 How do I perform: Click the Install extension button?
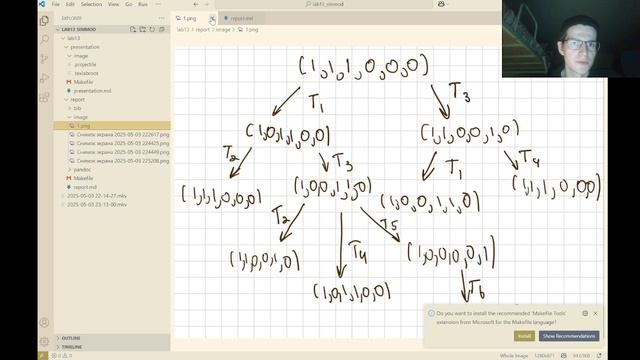pos(524,336)
